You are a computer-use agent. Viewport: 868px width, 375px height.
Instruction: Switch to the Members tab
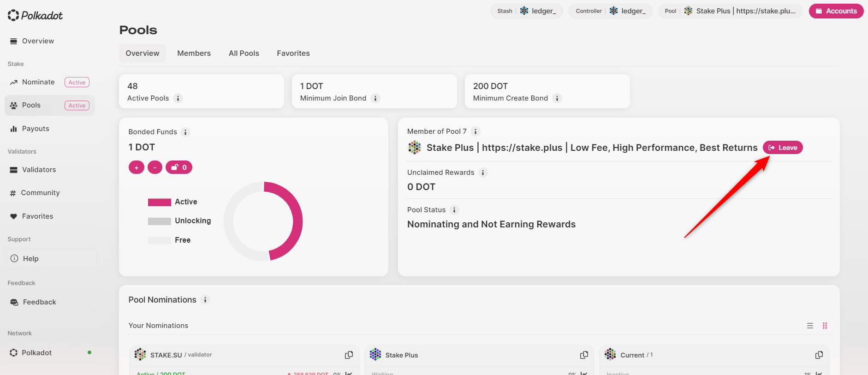coord(194,54)
